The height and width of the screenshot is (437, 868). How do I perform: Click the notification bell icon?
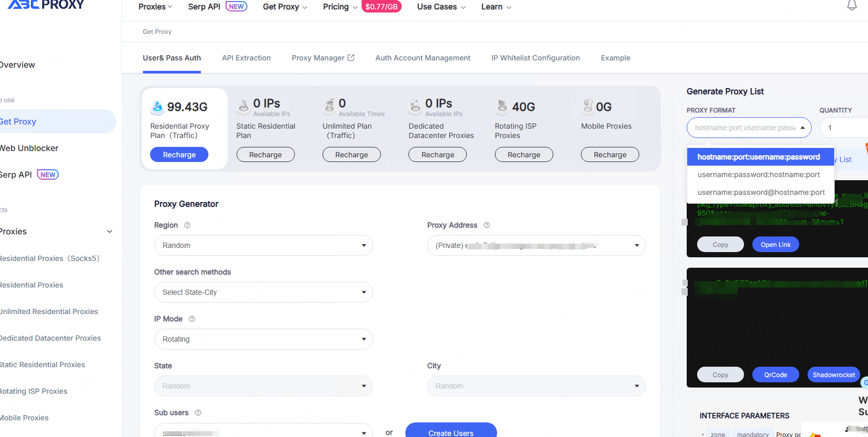852,6
